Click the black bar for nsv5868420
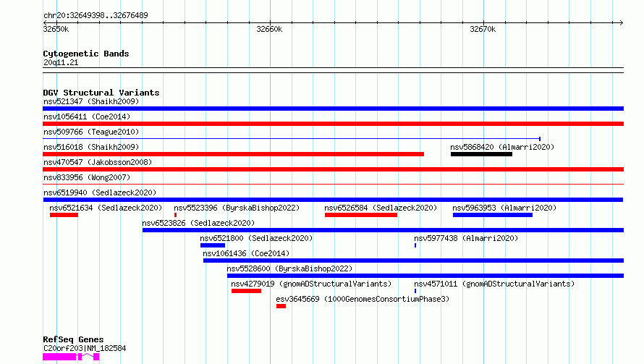Screen dimensions: 644x364 pyautogui.click(x=481, y=154)
